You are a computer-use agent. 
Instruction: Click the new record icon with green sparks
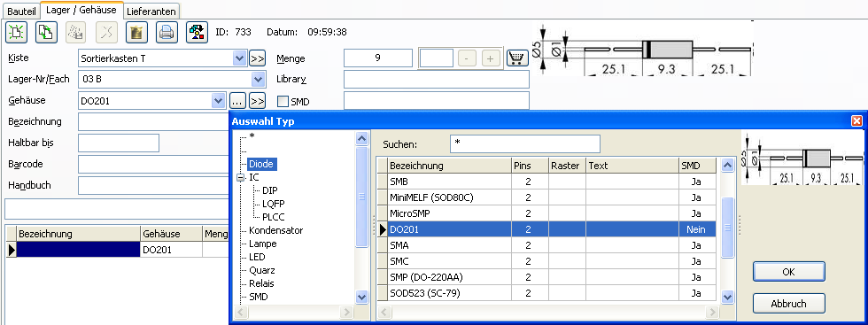pos(17,32)
